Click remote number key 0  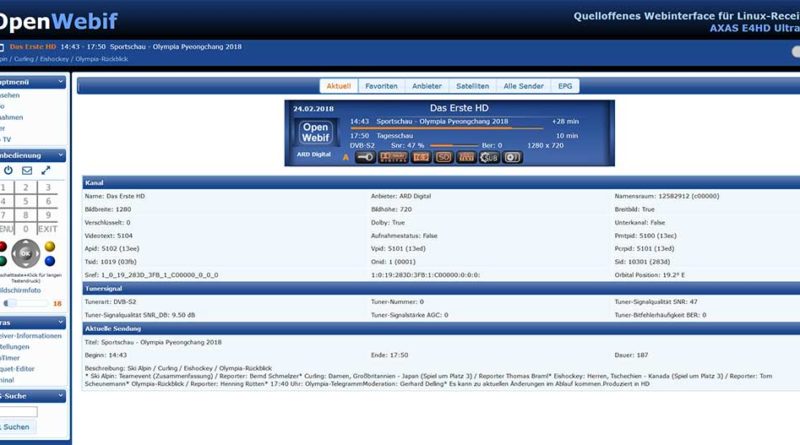coord(26,229)
